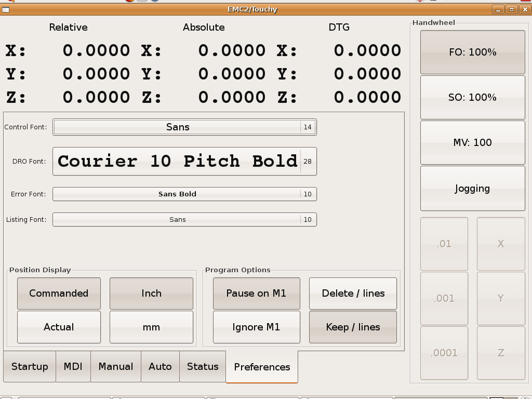The height and width of the screenshot is (399, 532).
Task: Click the Position Display group label
Action: pos(40,270)
